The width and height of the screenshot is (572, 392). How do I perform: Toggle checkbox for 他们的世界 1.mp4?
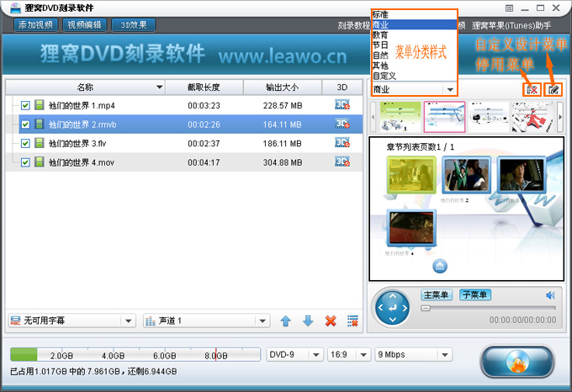25,105
